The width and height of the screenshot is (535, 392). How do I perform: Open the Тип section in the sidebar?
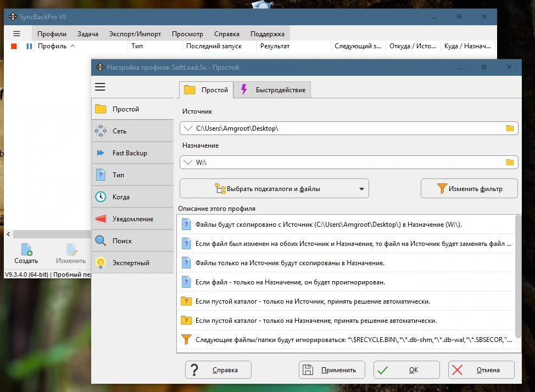click(133, 175)
